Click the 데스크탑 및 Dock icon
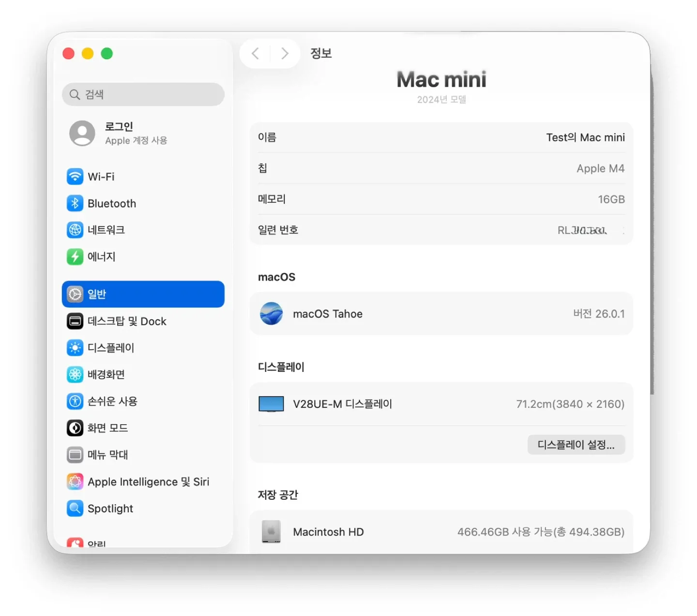This screenshot has height=616, width=697. point(75,321)
